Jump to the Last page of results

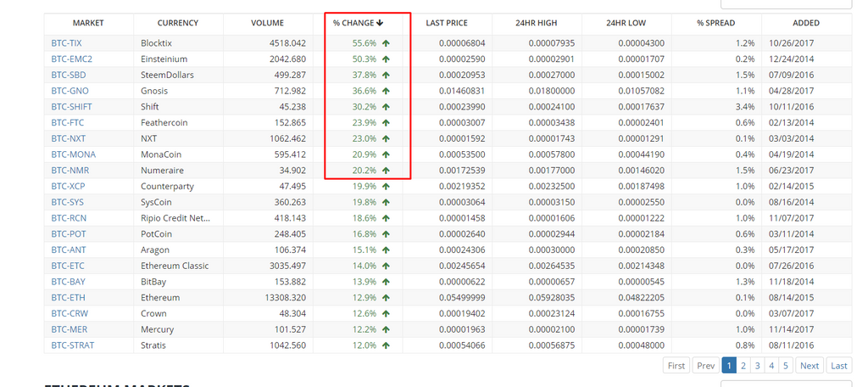coord(838,366)
